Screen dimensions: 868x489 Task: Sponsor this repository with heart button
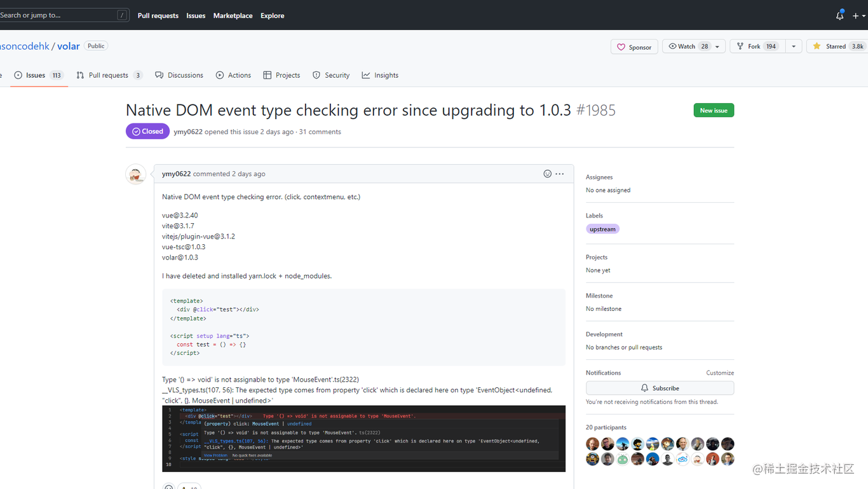634,47
